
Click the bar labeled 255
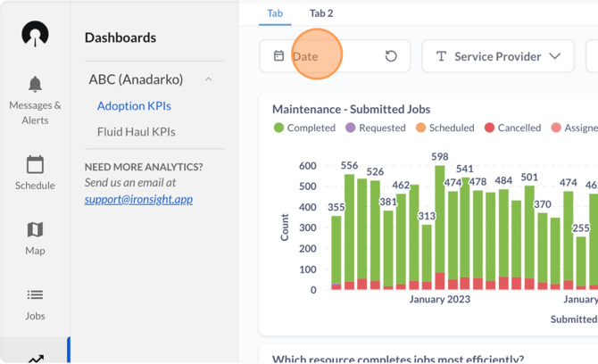(x=581, y=263)
